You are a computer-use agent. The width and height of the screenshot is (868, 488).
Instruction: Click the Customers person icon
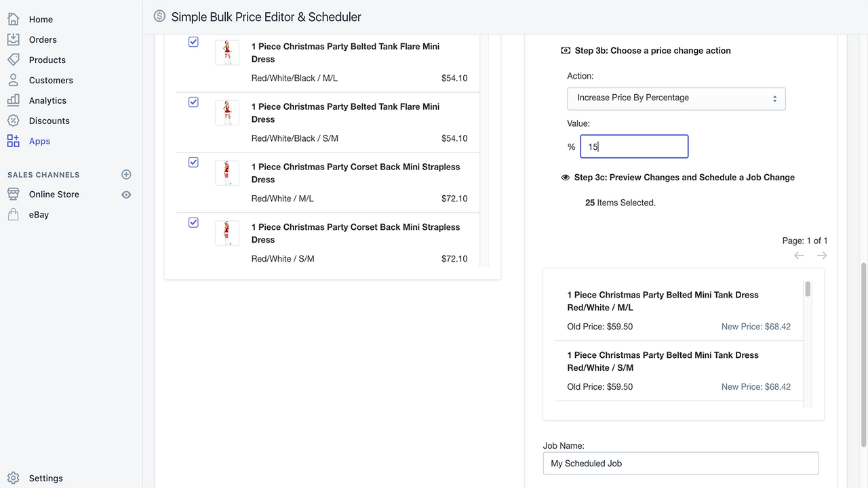coord(13,80)
